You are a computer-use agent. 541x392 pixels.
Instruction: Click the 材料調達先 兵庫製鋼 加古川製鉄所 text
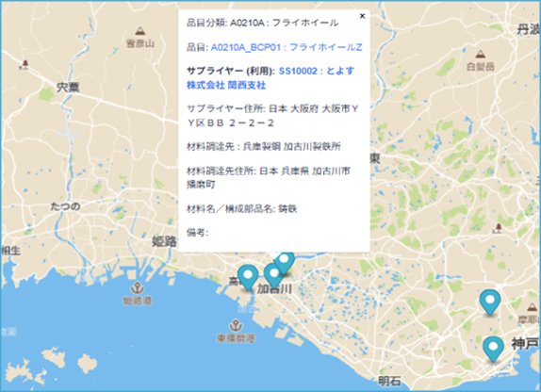point(264,147)
